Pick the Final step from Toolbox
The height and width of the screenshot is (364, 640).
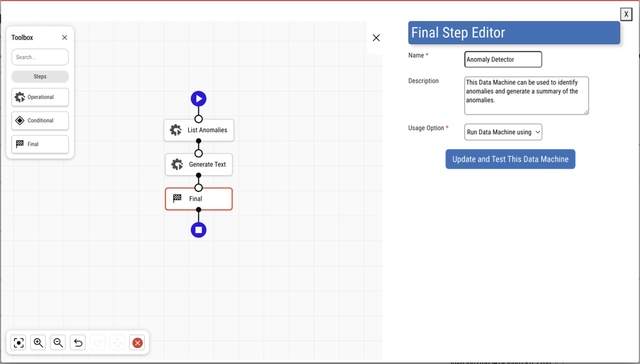pyautogui.click(x=40, y=144)
